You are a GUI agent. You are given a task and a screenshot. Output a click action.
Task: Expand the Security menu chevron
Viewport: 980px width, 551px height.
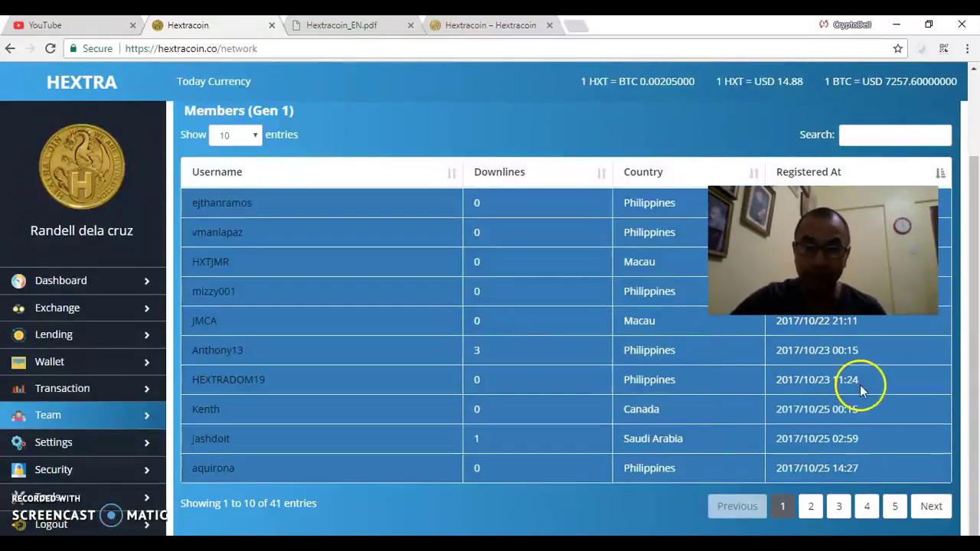(x=146, y=469)
